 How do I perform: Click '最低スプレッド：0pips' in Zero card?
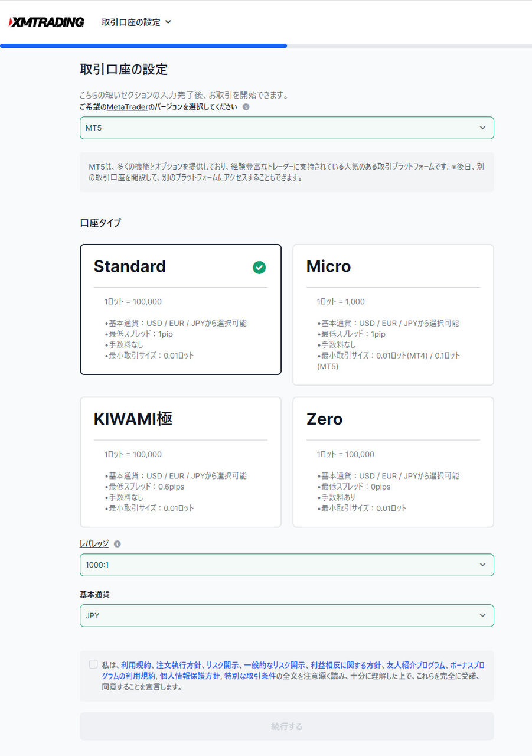(x=354, y=487)
